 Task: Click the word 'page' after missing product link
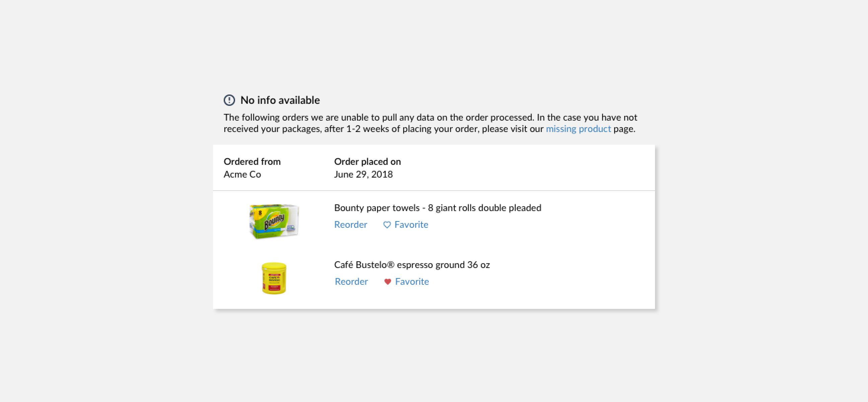(623, 129)
